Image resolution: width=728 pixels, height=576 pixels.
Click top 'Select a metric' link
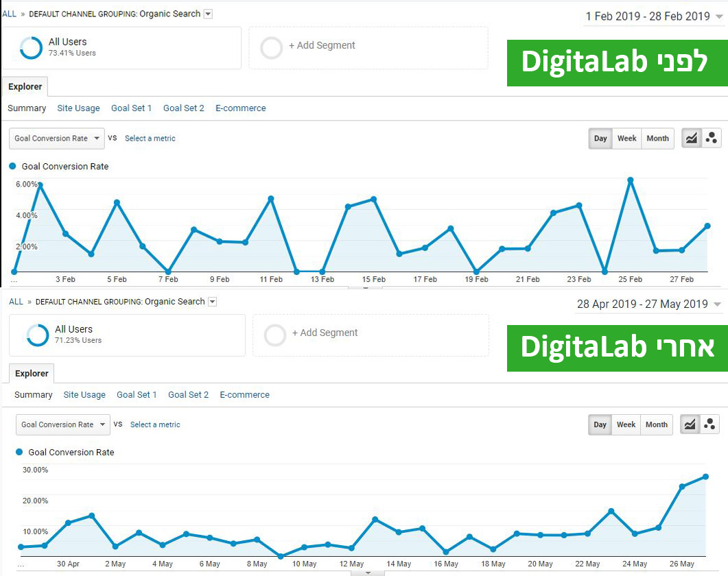pyautogui.click(x=150, y=139)
